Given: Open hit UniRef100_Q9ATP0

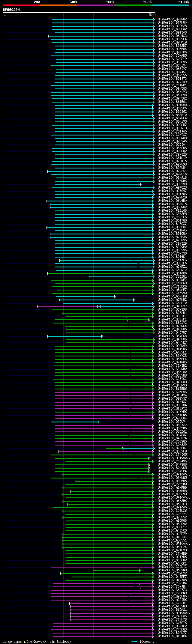Looking at the screenshot, I should tap(172, 52).
